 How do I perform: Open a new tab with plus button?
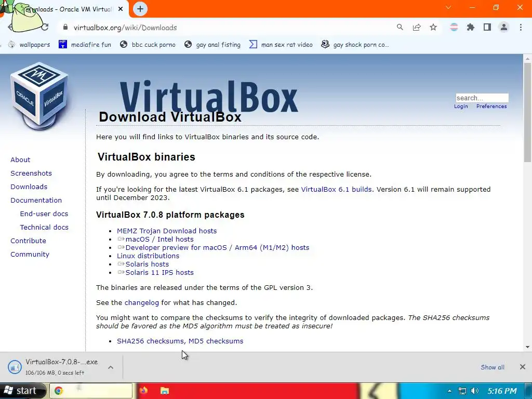pyautogui.click(x=140, y=9)
